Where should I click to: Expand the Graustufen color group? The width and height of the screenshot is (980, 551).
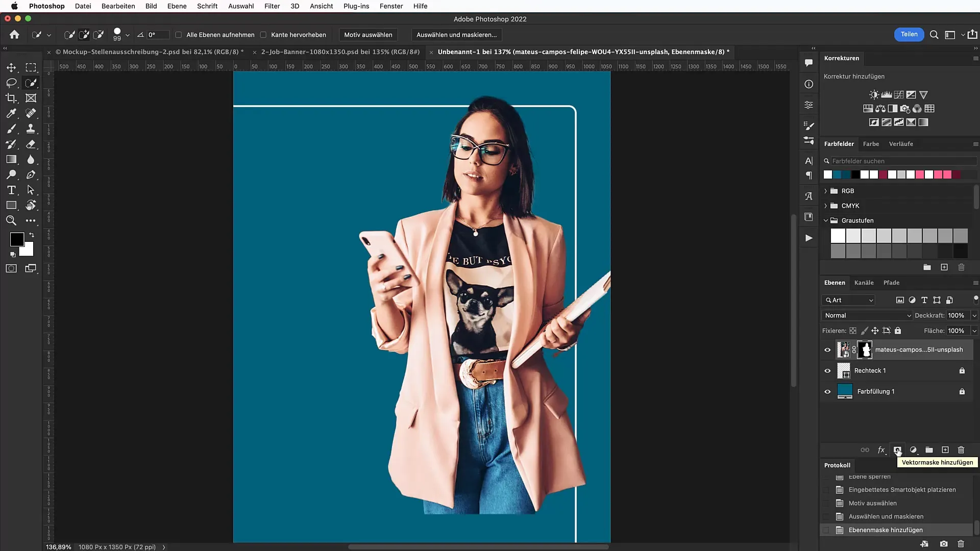coord(825,220)
